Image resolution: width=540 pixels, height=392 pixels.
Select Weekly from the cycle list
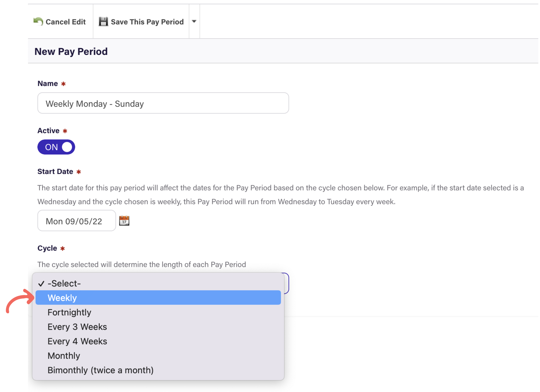point(158,298)
